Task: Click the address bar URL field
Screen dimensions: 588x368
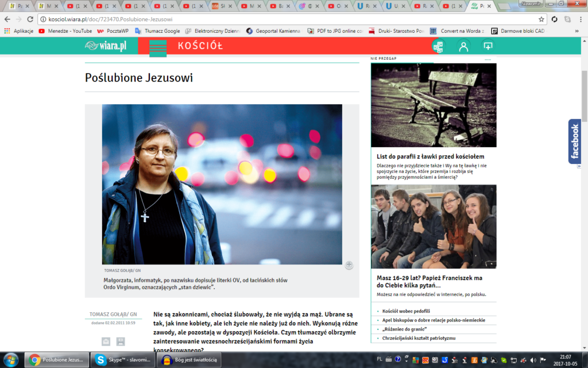Action: pos(287,19)
